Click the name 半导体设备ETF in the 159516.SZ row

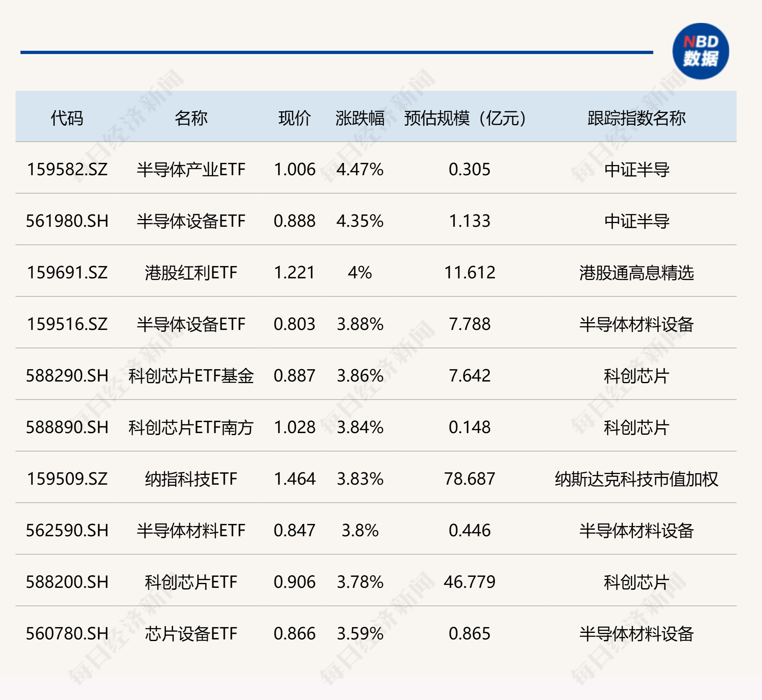(191, 324)
